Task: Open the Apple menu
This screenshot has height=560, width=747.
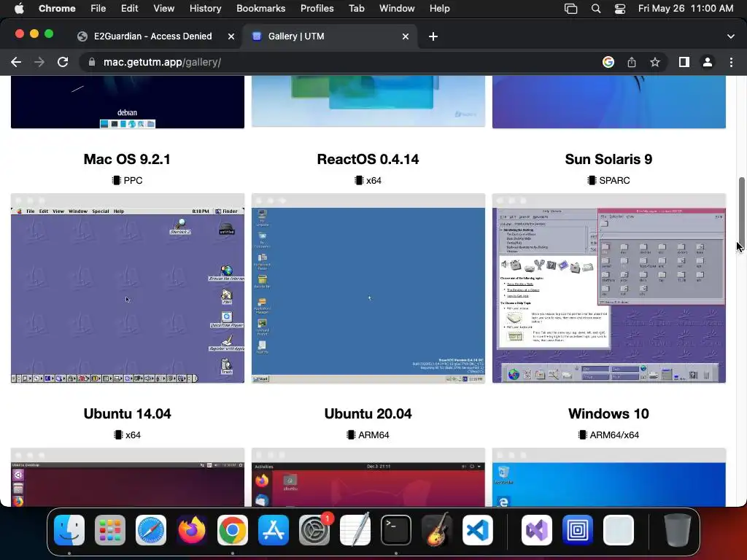Action: (19, 9)
